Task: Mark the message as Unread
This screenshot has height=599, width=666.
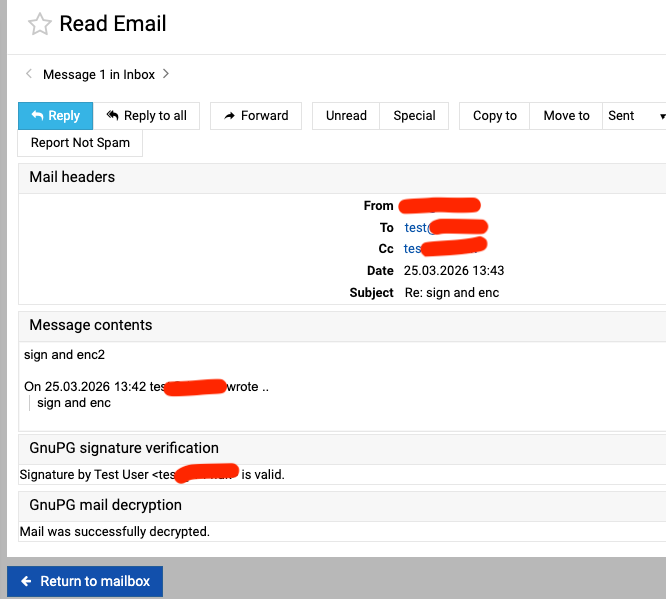Action: tap(346, 116)
